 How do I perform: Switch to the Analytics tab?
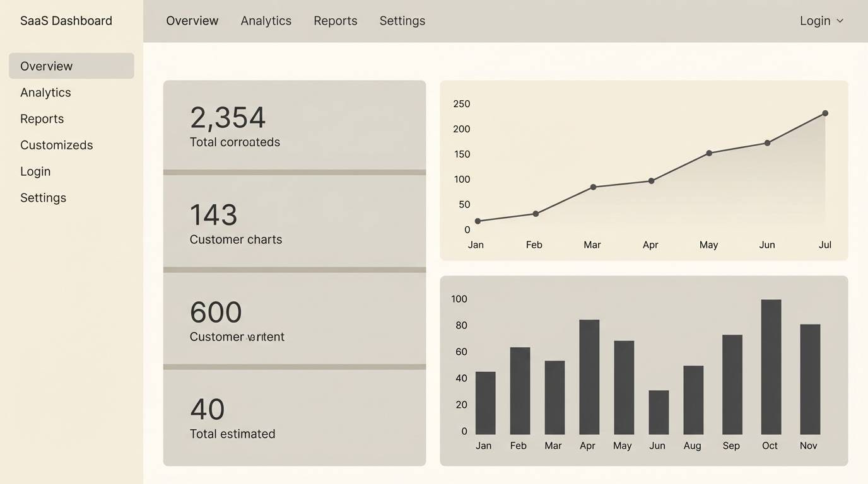pyautogui.click(x=266, y=20)
